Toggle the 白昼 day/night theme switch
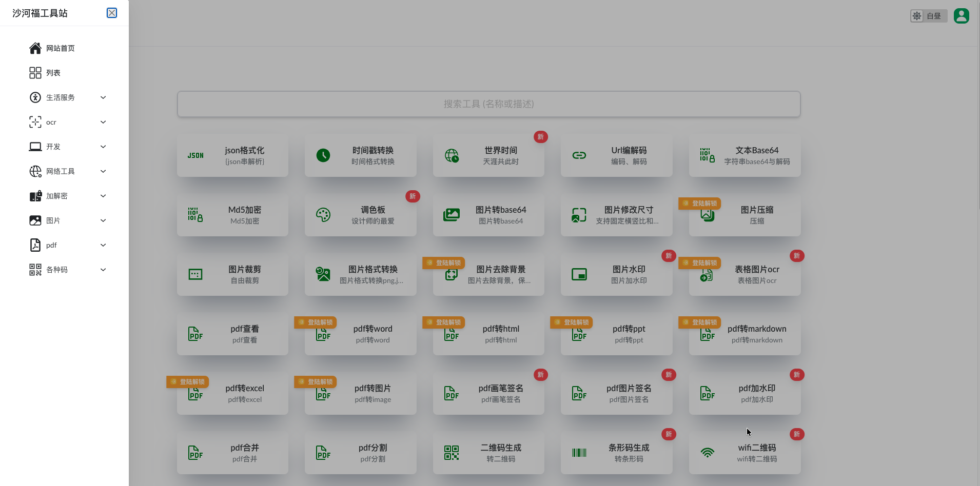 (x=928, y=16)
